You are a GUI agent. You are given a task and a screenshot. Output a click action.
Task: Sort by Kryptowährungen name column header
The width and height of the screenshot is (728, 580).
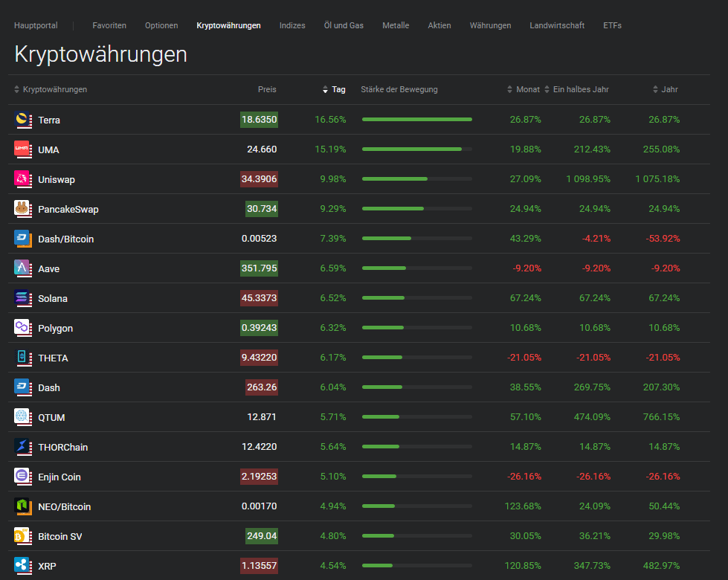point(54,90)
